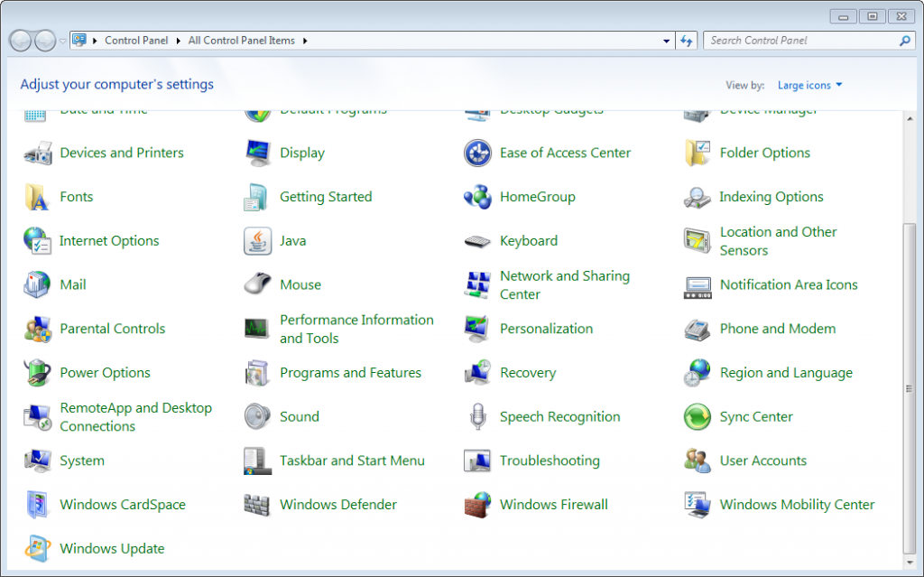Open the HomeGroup icon
Viewport: 924px width, 577px height.
tap(477, 197)
